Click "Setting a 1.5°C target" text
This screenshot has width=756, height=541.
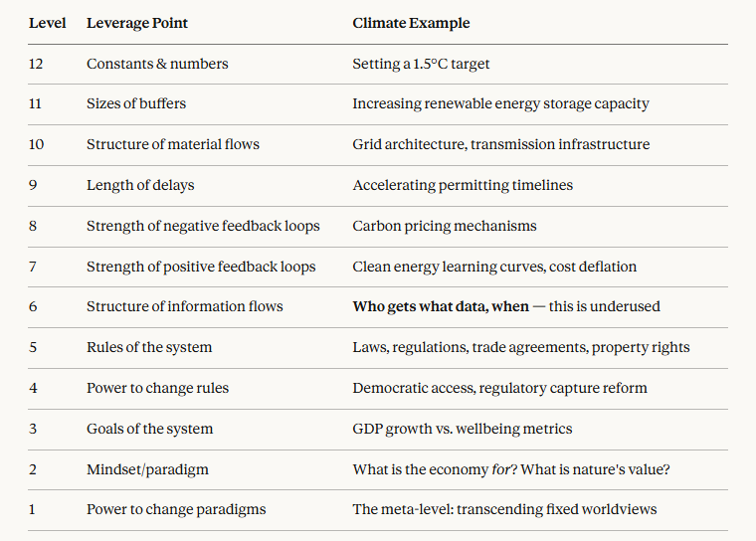(421, 64)
